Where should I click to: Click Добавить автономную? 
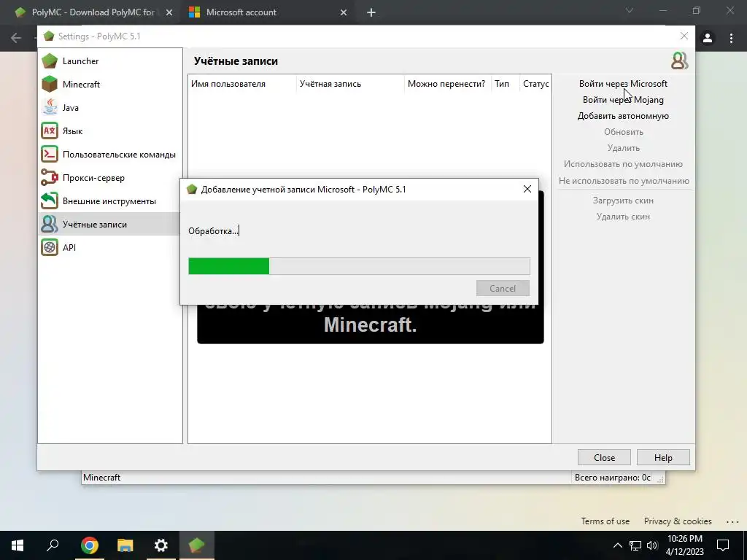pos(623,116)
